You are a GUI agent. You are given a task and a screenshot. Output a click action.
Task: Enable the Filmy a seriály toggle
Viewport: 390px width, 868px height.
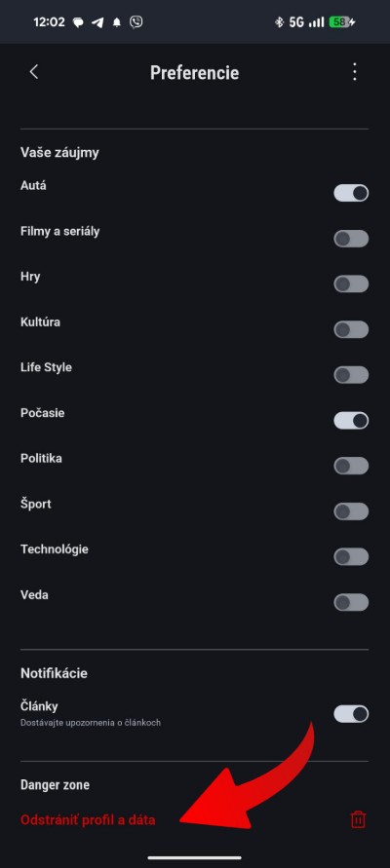pyautogui.click(x=351, y=239)
